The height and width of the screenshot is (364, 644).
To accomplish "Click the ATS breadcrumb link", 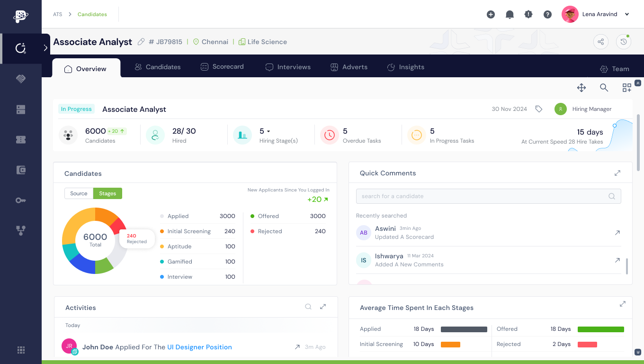I will (58, 14).
